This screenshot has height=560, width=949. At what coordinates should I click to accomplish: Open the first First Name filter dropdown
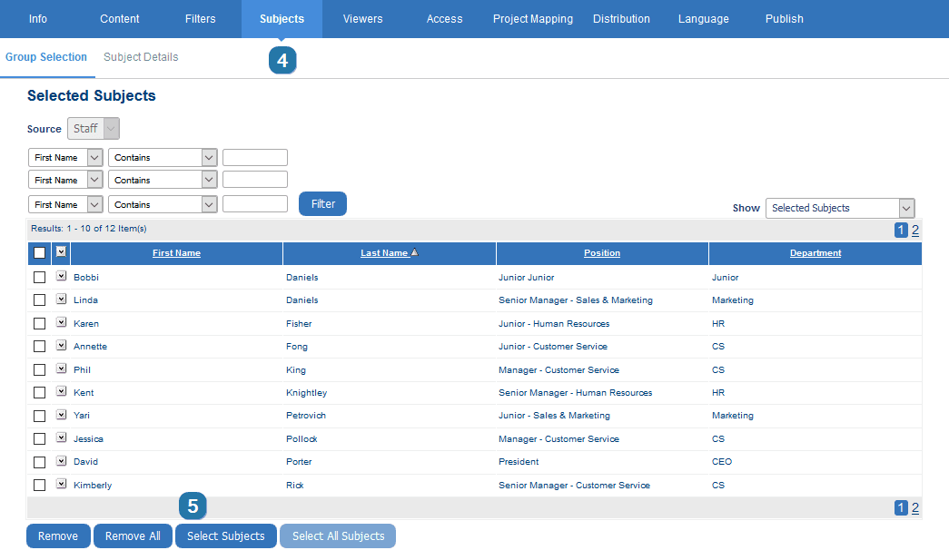[64, 157]
